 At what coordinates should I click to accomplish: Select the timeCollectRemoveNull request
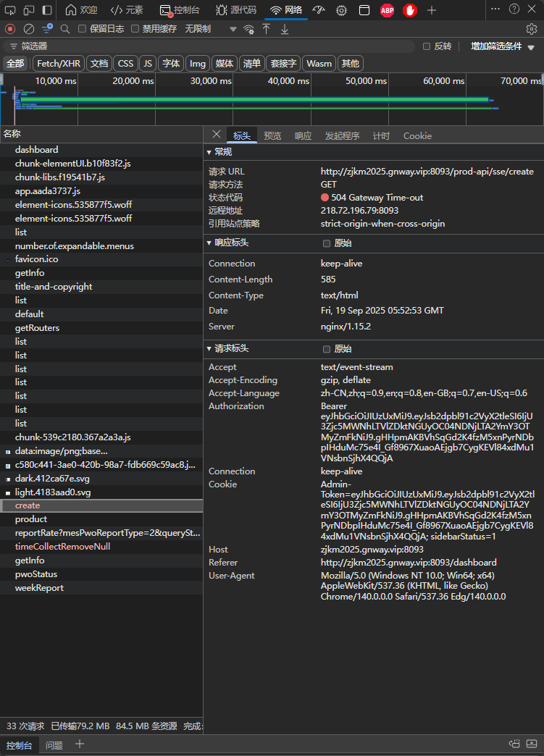pos(63,546)
